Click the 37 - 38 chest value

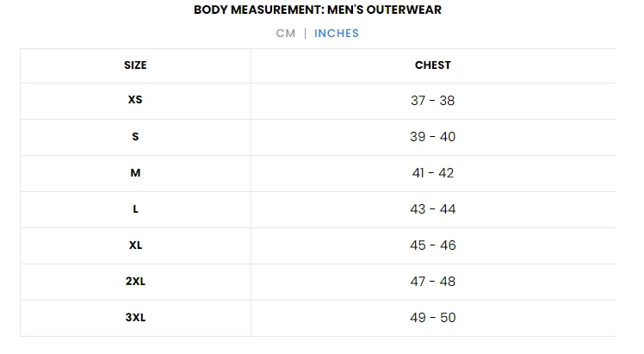[433, 101]
